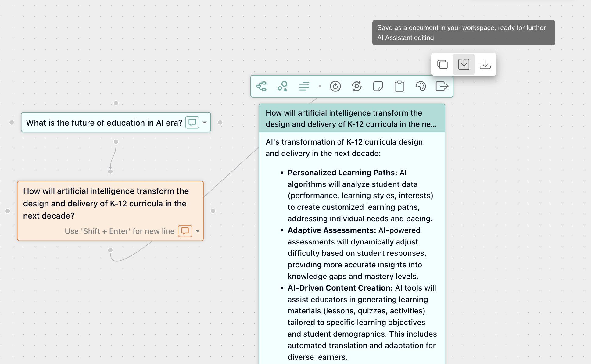This screenshot has width=591, height=364.
Task: Open the color palette icon
Action: [421, 86]
